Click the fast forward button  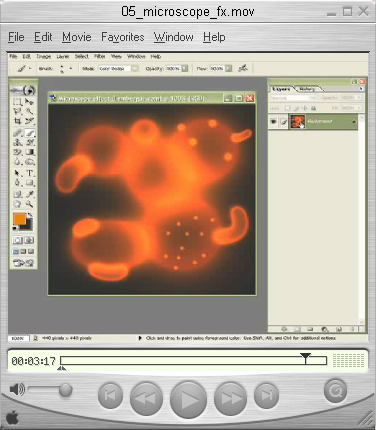230,398
